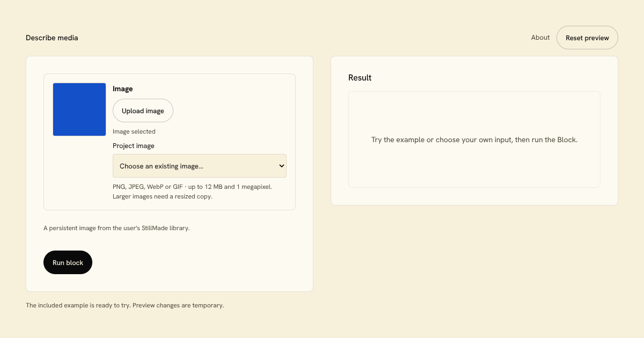Click the 'Larger images need a resized copy' note
Viewport: 644px width, 338px height.
(x=163, y=196)
